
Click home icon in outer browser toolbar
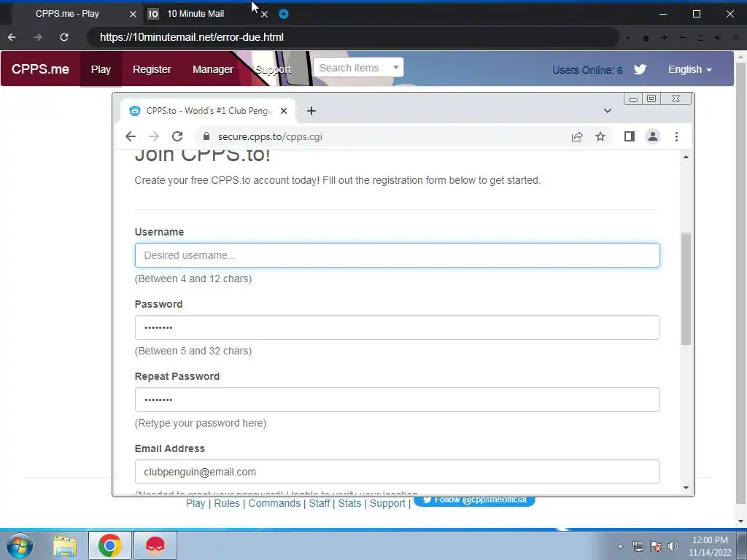point(646,38)
